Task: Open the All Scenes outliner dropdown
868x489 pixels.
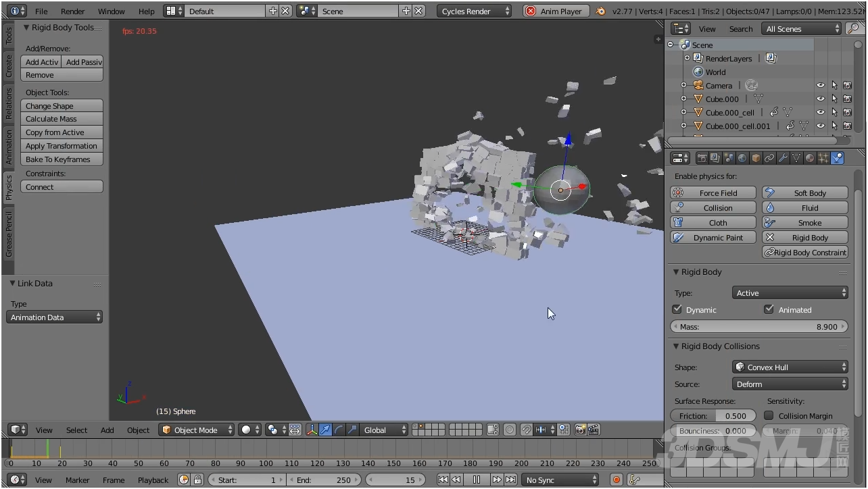Action: point(802,28)
